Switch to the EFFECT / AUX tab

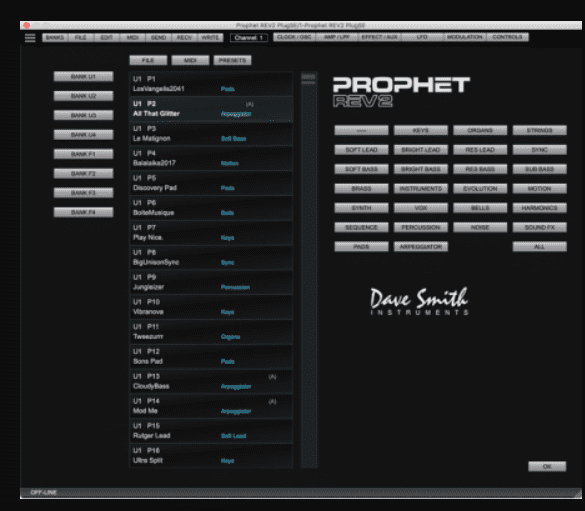379,37
